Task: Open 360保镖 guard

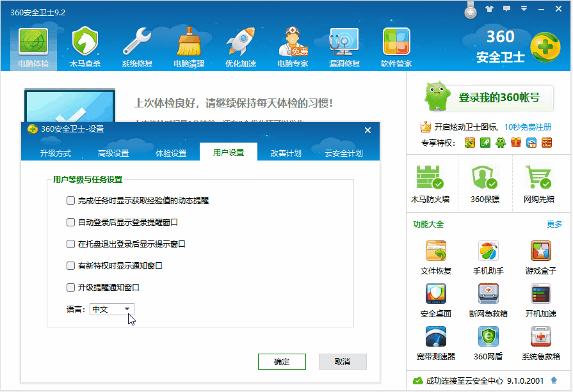Action: tap(485, 184)
